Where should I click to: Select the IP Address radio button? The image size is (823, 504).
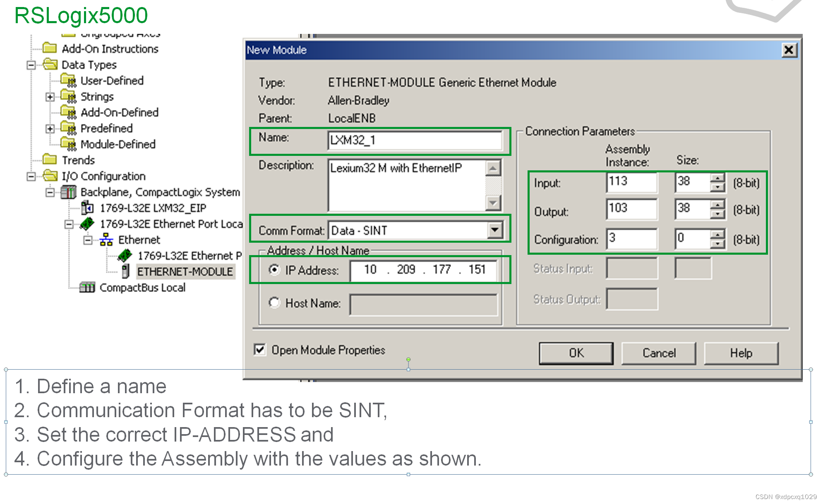274,270
